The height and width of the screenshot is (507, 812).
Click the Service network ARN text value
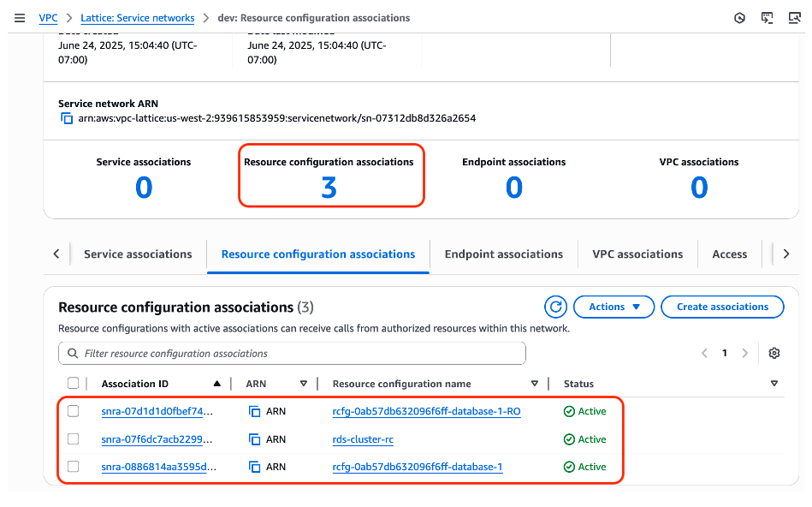click(x=277, y=118)
